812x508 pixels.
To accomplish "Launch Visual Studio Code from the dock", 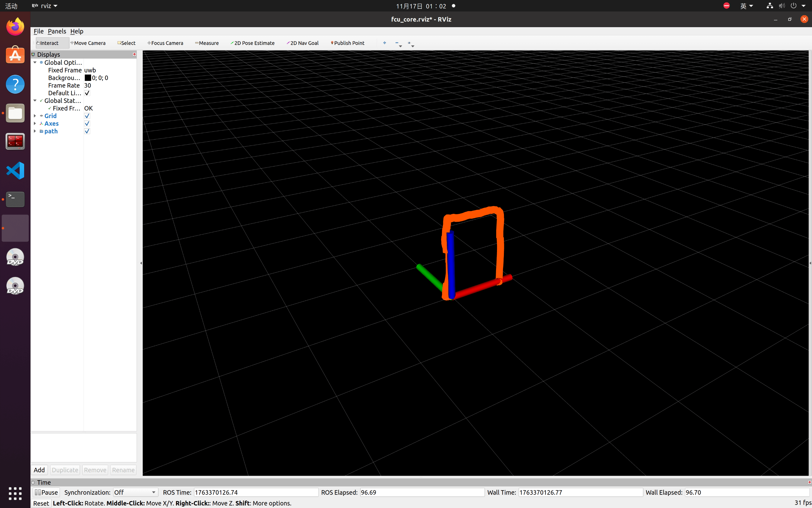I will point(15,170).
